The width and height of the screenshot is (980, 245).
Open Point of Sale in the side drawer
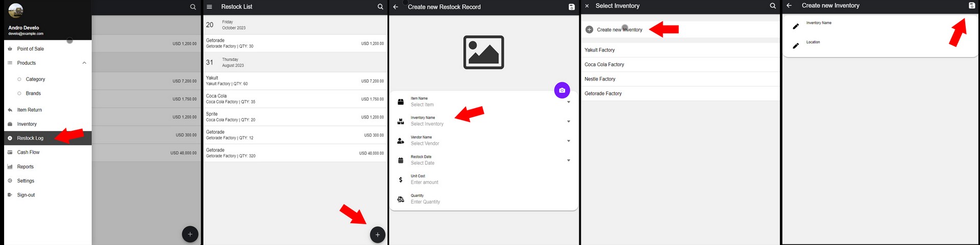click(31, 49)
